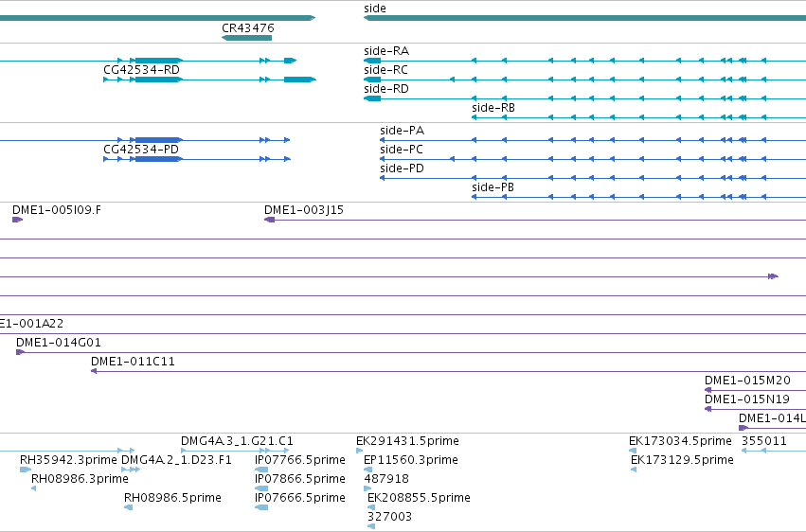
Task: Click the RH08986.3prime arrow glyph
Action: tap(33, 488)
